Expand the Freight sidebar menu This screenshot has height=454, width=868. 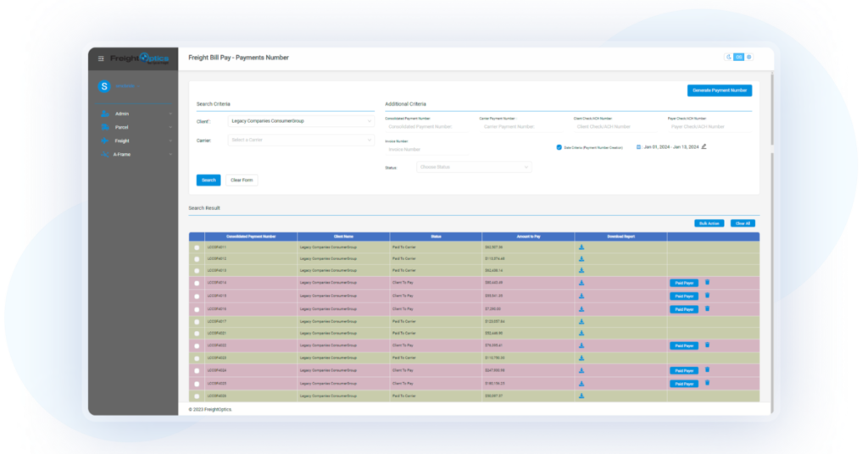point(136,141)
